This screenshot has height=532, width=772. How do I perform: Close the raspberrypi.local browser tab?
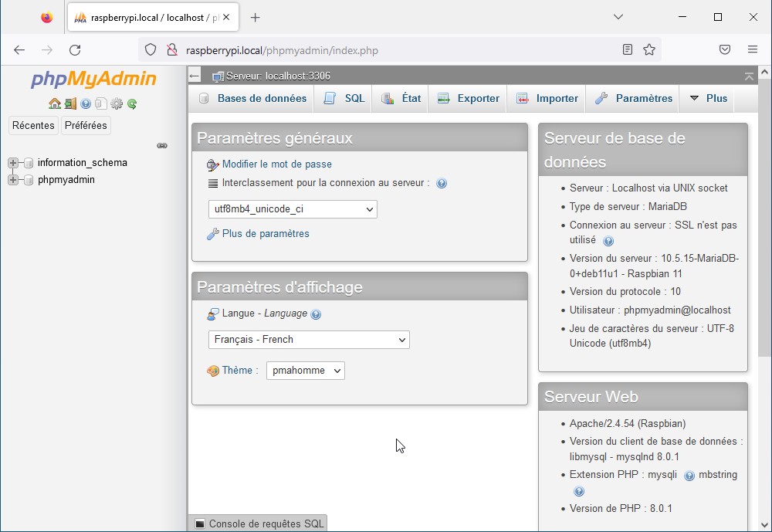tap(226, 17)
